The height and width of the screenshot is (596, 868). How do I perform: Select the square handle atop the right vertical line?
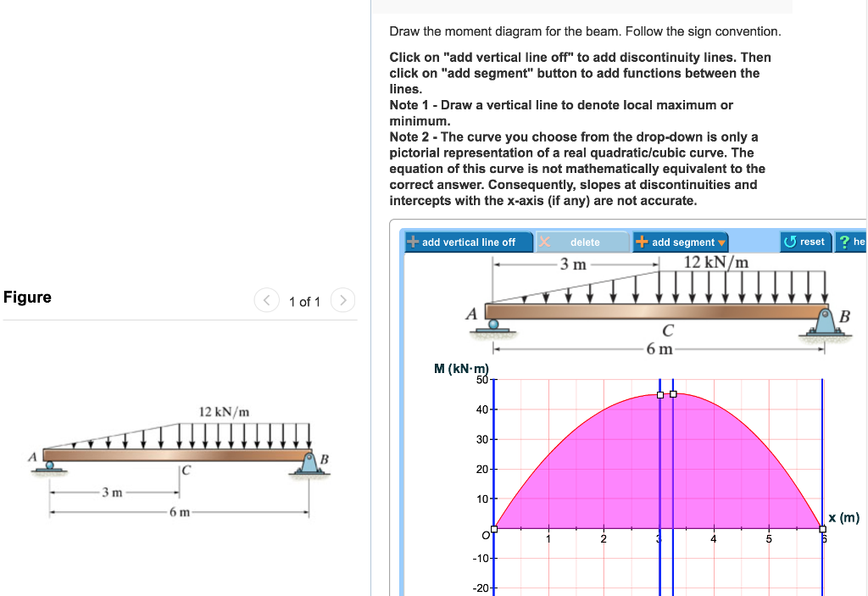(673, 393)
